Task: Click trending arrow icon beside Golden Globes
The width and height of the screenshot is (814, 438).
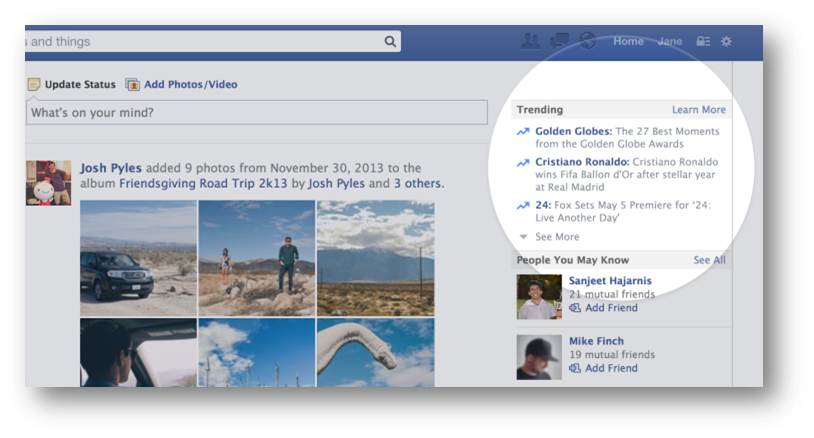Action: pos(523,132)
